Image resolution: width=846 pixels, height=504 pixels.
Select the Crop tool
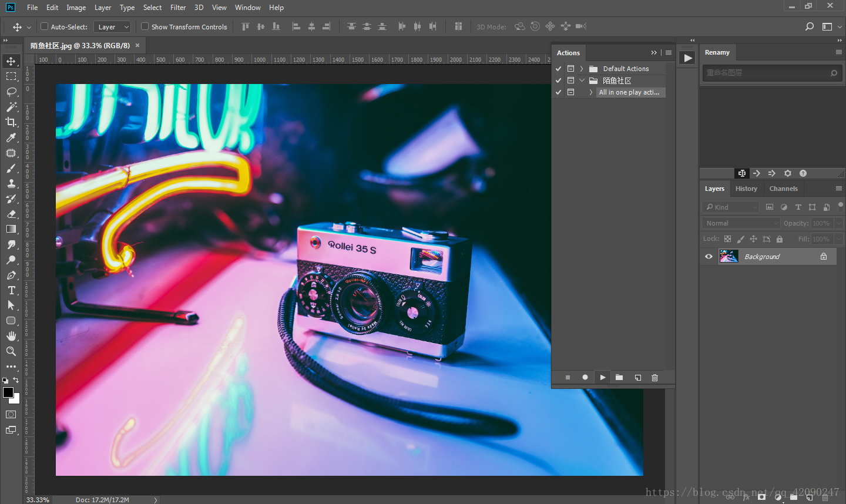[11, 122]
